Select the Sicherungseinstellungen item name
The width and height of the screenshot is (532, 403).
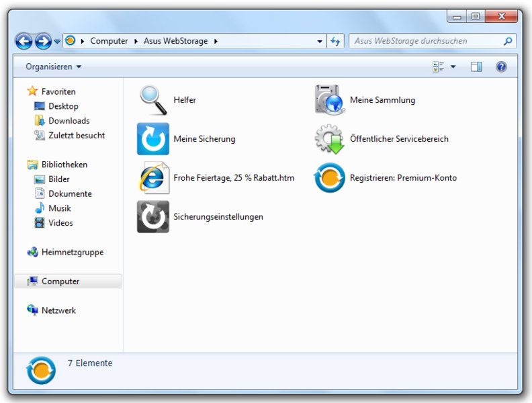pos(218,217)
